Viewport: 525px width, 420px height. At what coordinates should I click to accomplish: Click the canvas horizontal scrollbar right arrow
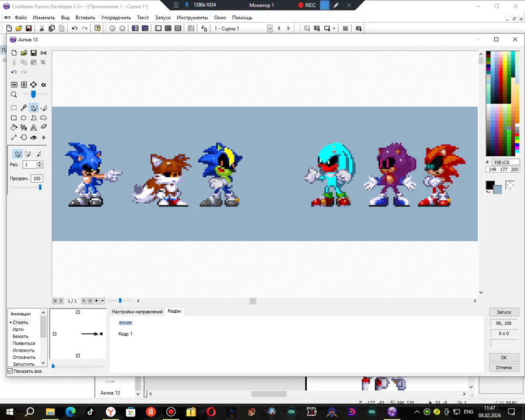coord(475,301)
